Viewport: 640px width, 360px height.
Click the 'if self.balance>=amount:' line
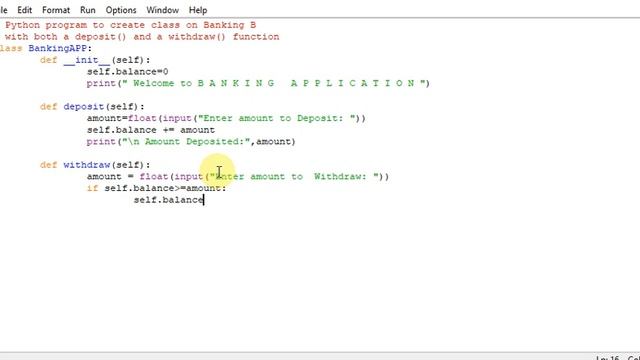(x=156, y=188)
